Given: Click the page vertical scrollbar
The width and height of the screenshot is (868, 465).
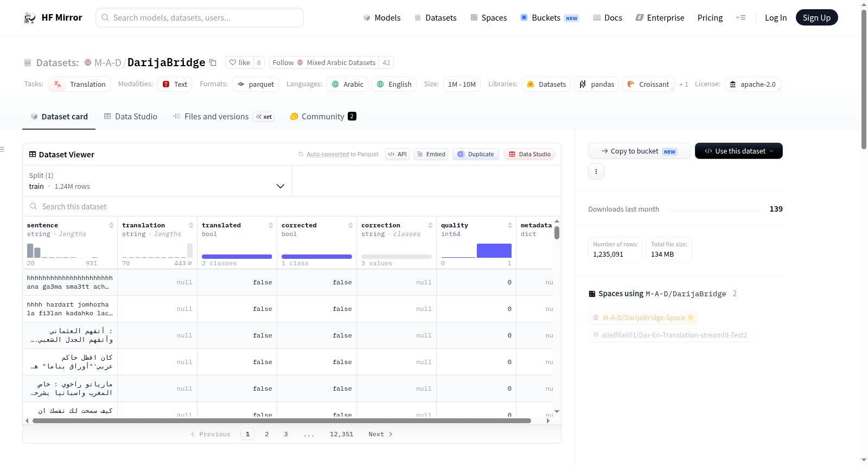Looking at the screenshot, I should (864, 79).
